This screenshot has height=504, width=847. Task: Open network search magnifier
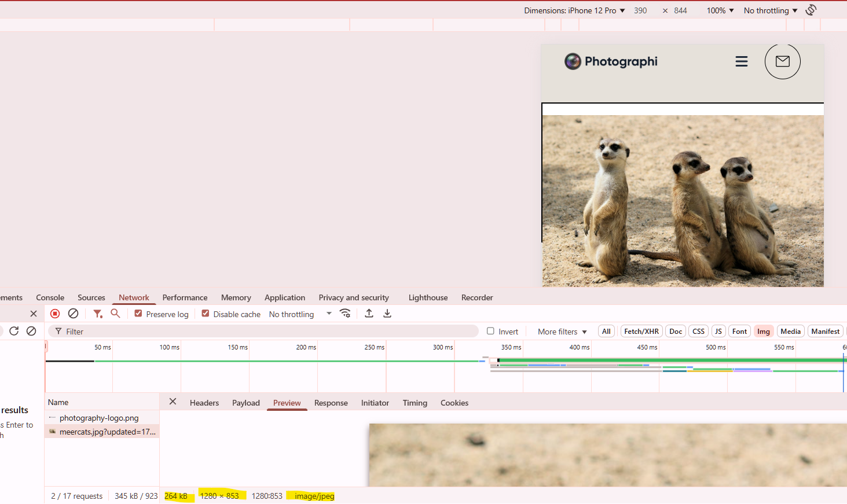(115, 314)
